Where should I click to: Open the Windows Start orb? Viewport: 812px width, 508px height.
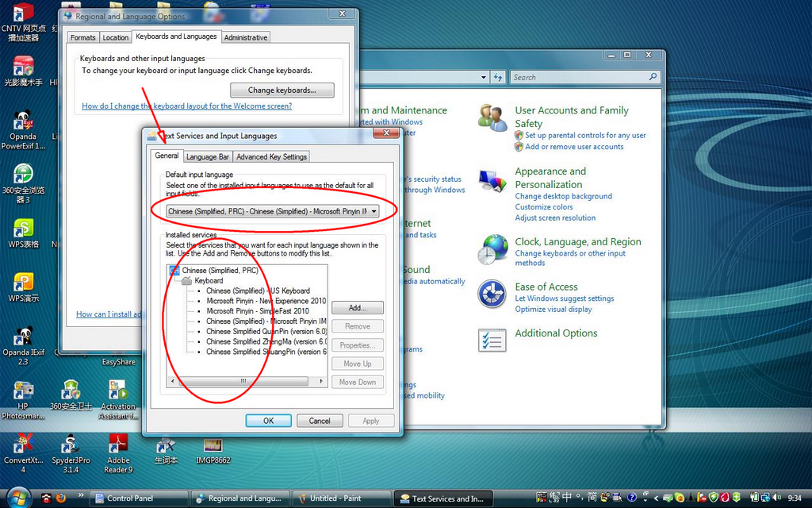tap(19, 498)
